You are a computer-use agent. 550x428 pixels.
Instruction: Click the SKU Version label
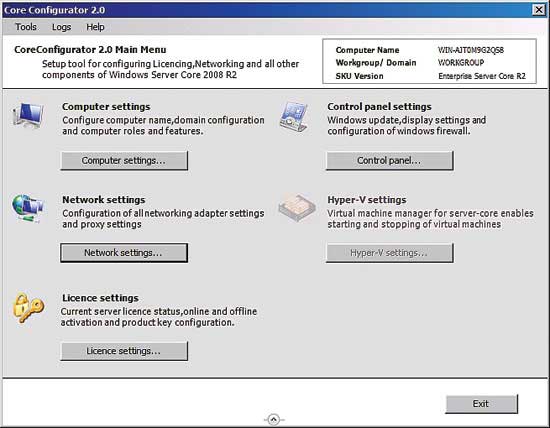coord(359,76)
